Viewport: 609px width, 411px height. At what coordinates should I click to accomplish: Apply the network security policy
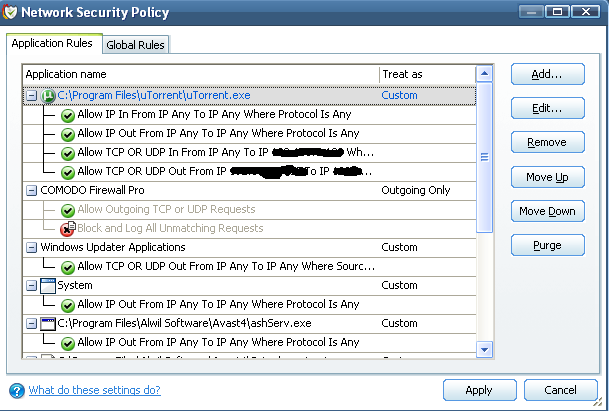(x=479, y=390)
